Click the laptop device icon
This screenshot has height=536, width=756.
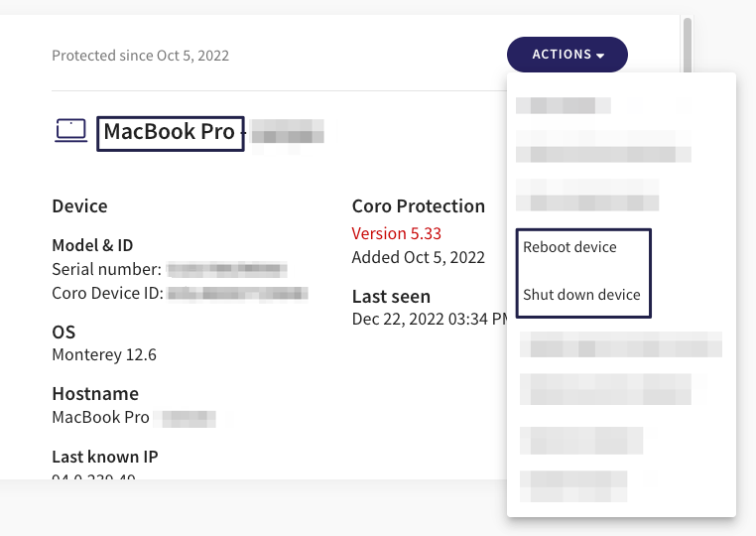point(71,130)
